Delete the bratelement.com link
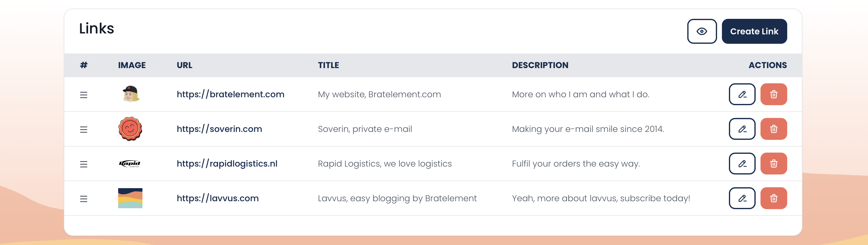868x245 pixels. [x=774, y=95]
